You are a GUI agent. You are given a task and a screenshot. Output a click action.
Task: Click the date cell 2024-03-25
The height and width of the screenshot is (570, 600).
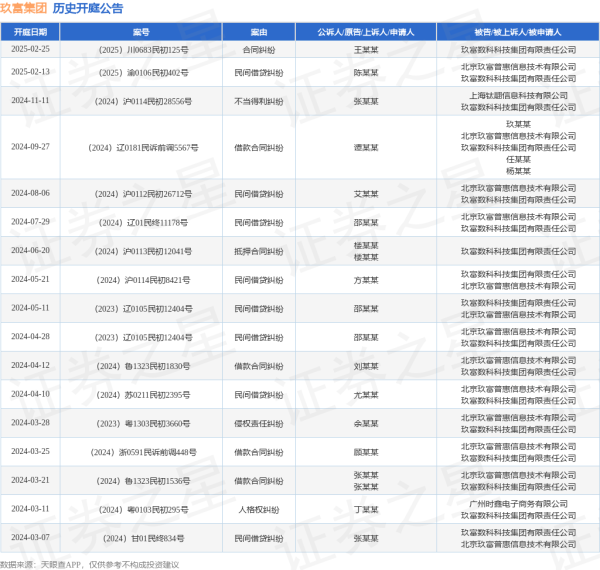click(x=30, y=451)
